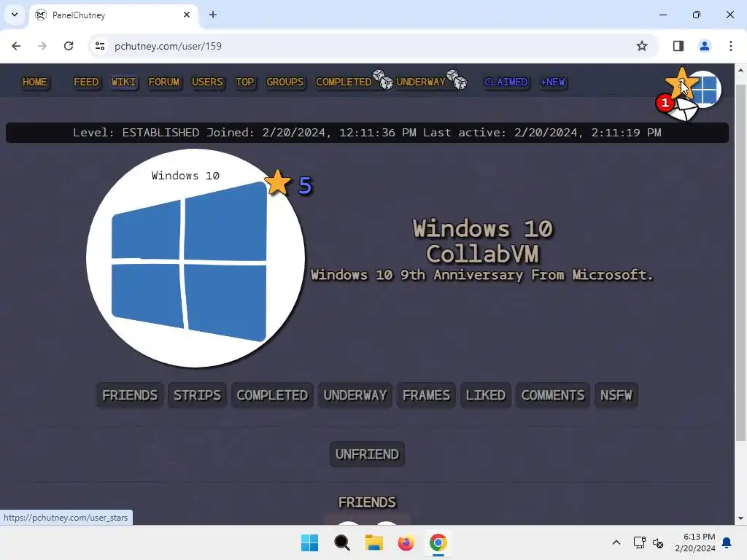The width and height of the screenshot is (747, 560).
Task: Show UNDERWAY in the profile tab row
Action: (355, 395)
